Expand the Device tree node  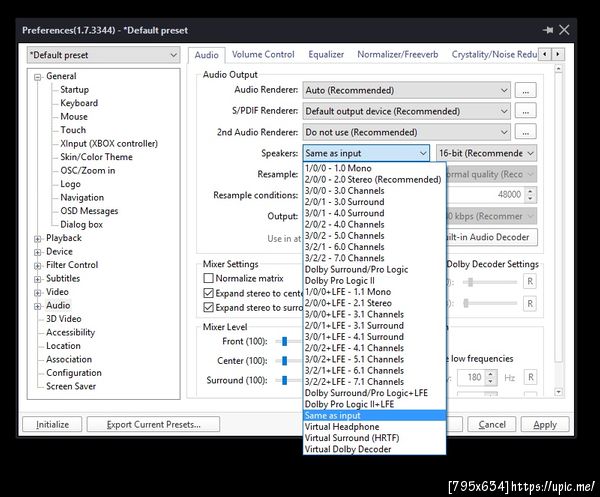(x=38, y=253)
